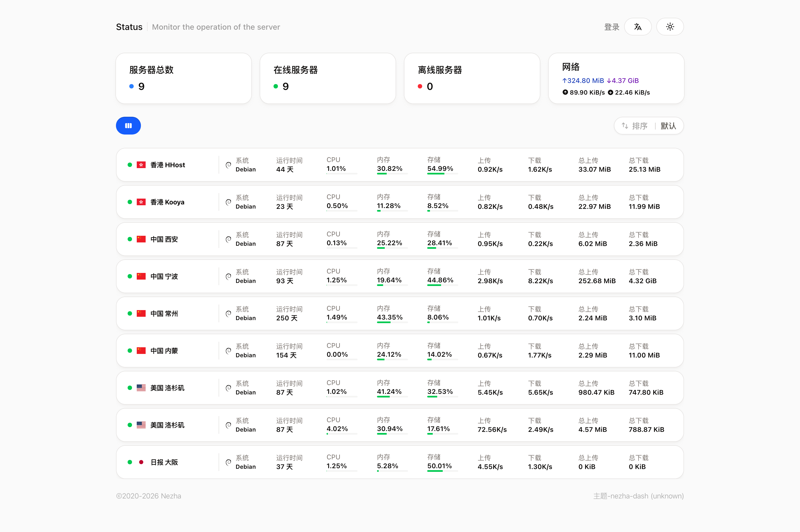The width and height of the screenshot is (800, 532).
Task: Open the 中国 宁波 server name
Action: click(x=164, y=277)
